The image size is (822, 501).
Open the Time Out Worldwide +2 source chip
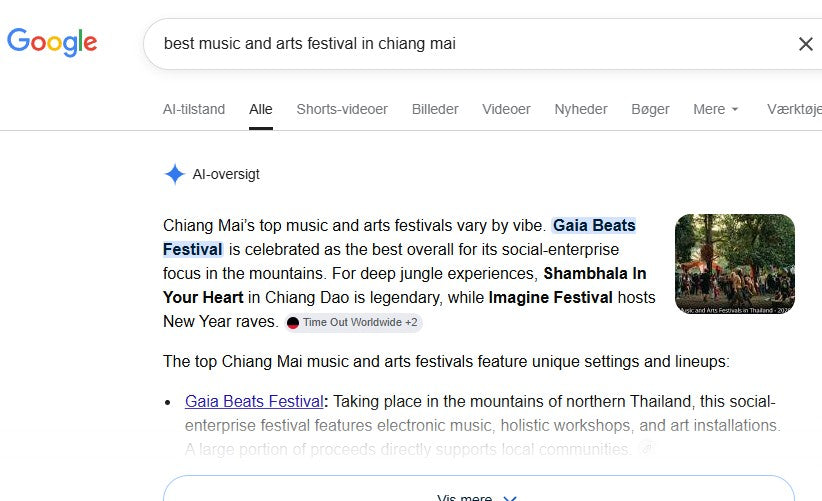353,322
